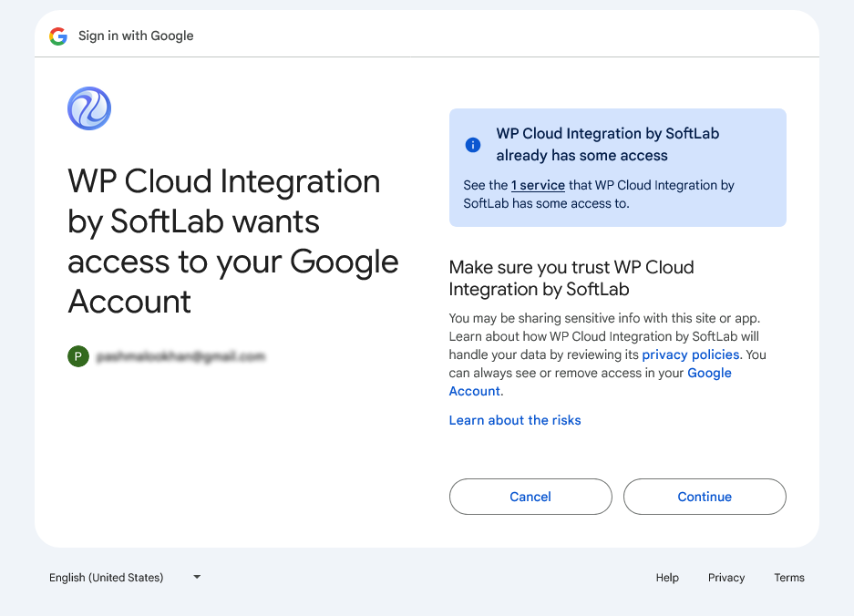Click the Google G logo
This screenshot has height=616, width=854.
point(58,36)
